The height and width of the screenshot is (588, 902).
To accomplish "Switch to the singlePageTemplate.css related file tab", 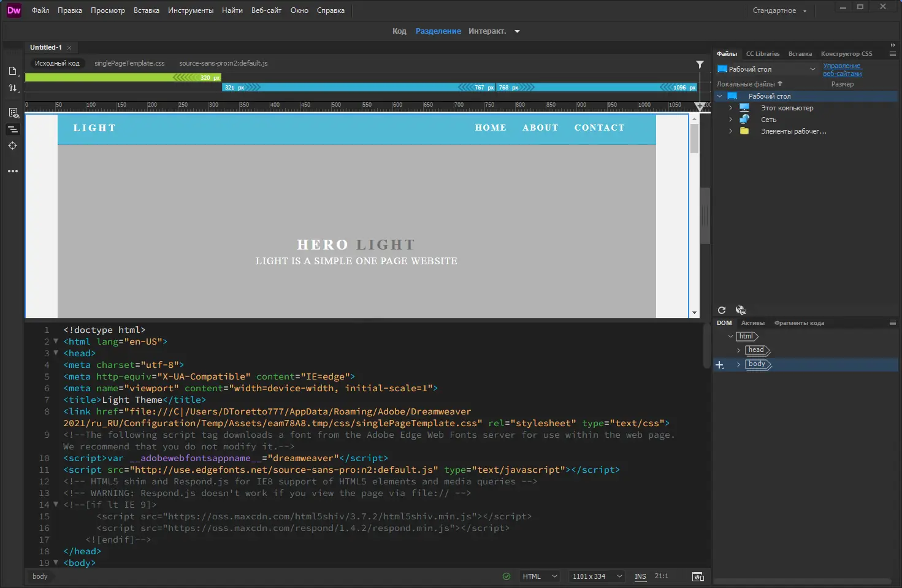I will tap(129, 63).
